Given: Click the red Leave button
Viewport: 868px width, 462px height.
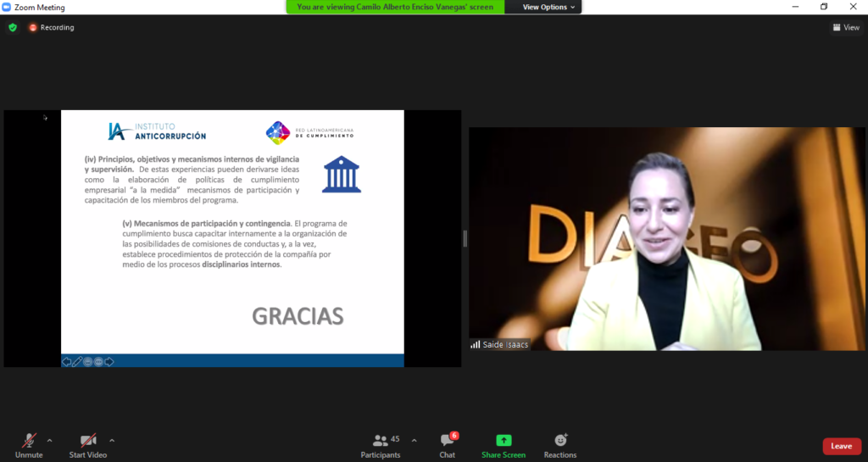Looking at the screenshot, I should click(841, 446).
